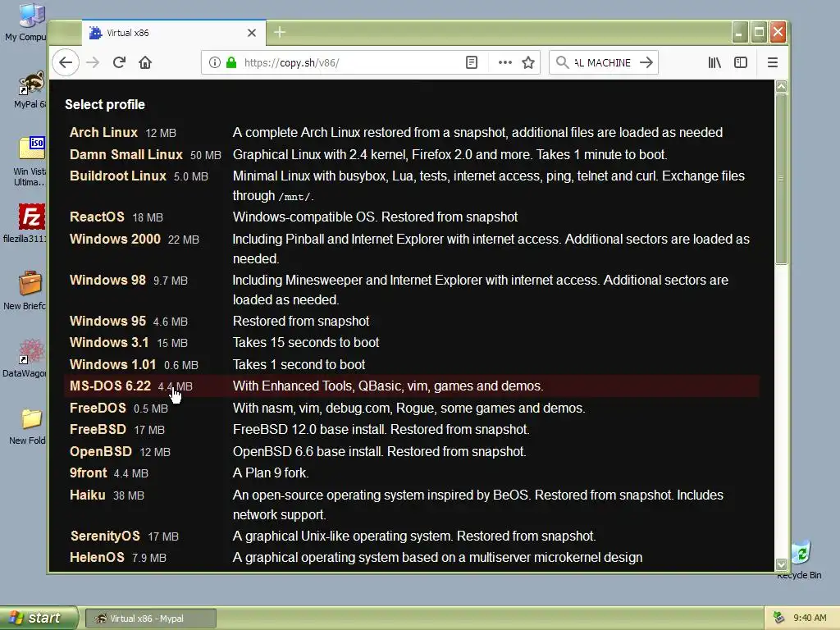Select the Virtual x86 tab
This screenshot has width=840, height=630.
(x=174, y=33)
